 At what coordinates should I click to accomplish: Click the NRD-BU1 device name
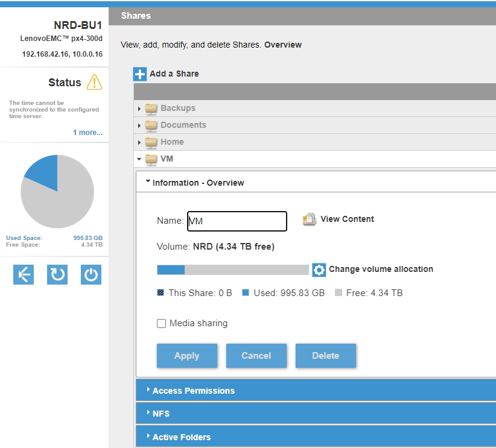(x=78, y=25)
